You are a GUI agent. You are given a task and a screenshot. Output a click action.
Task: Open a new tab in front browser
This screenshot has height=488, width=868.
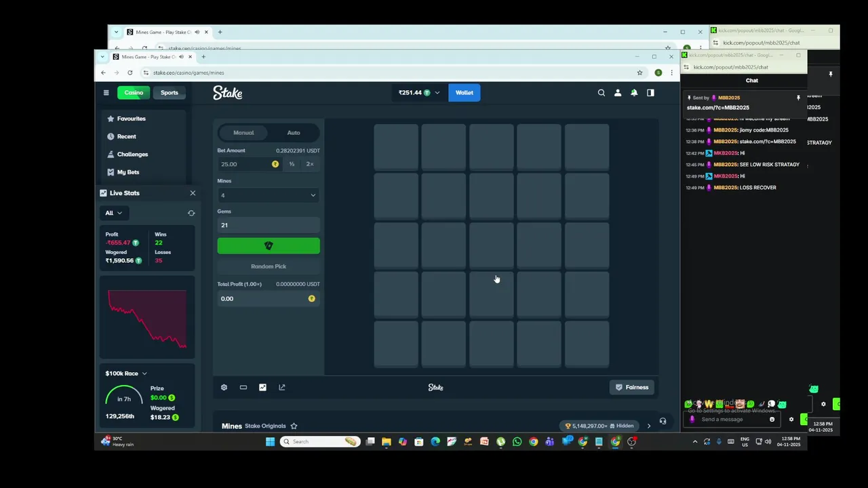(203, 57)
